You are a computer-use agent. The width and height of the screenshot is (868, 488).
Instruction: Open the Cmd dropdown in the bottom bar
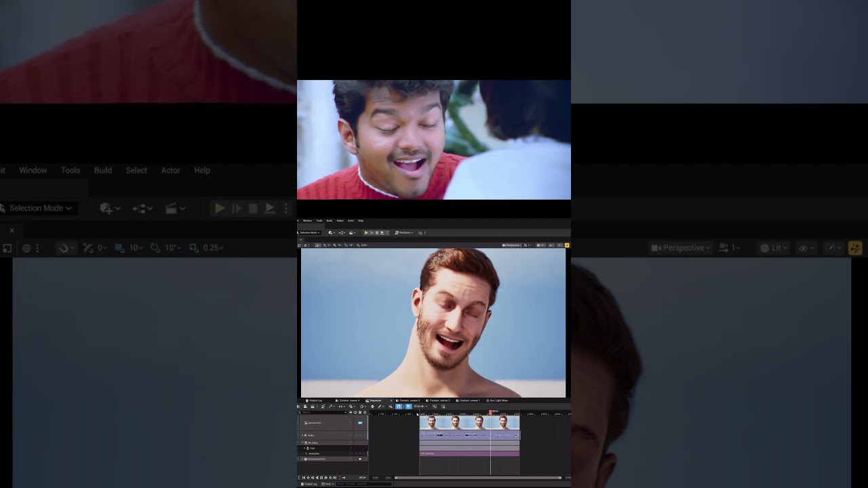tap(328, 484)
